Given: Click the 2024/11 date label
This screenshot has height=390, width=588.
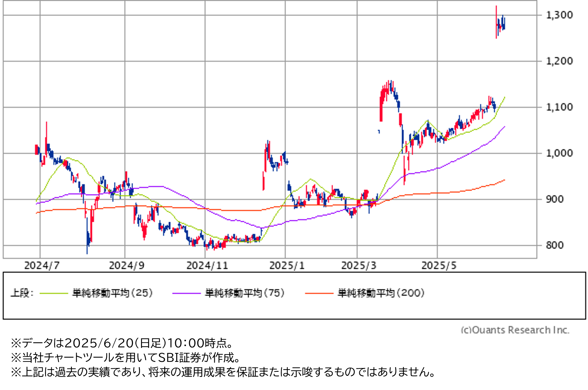Looking at the screenshot, I should [207, 266].
